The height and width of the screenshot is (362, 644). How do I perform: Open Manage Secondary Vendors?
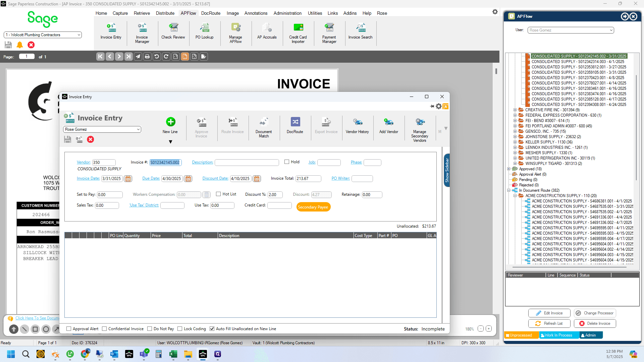click(420, 130)
